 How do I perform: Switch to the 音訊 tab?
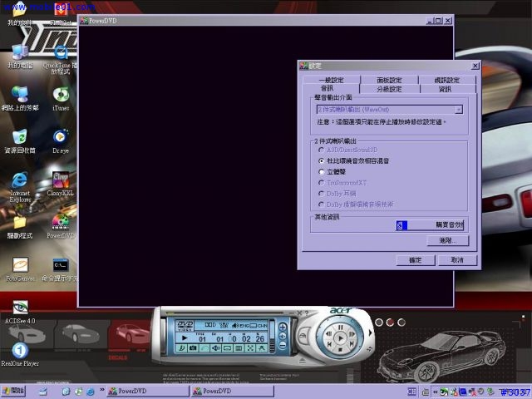[x=327, y=89]
